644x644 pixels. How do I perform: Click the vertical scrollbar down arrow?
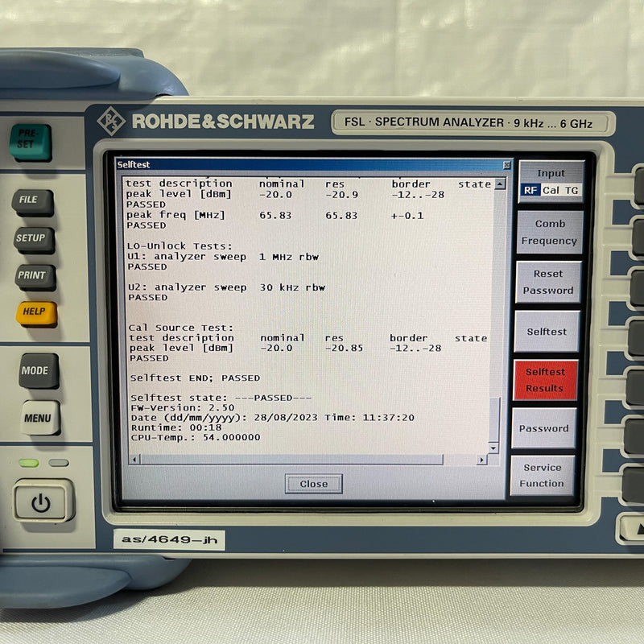point(493,448)
